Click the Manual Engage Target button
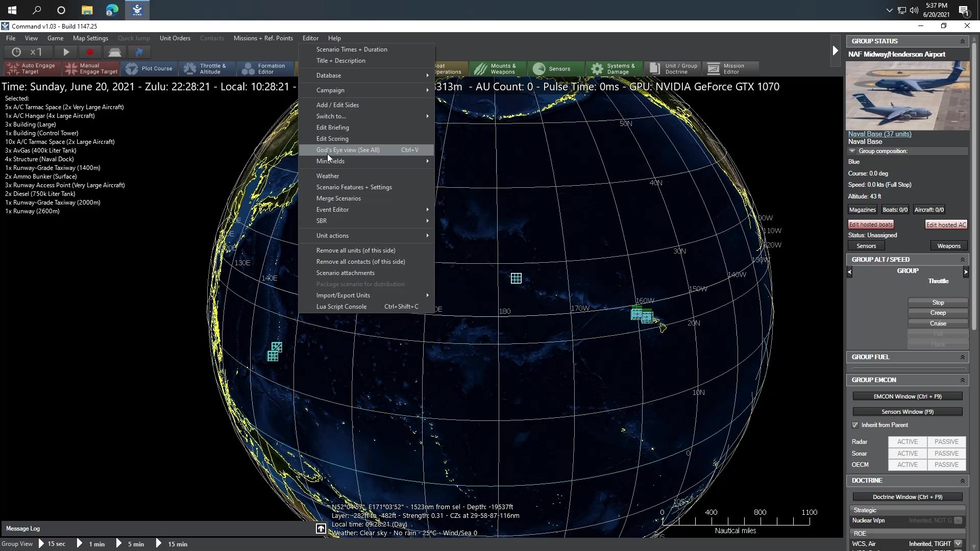980x551 pixels. [91, 68]
